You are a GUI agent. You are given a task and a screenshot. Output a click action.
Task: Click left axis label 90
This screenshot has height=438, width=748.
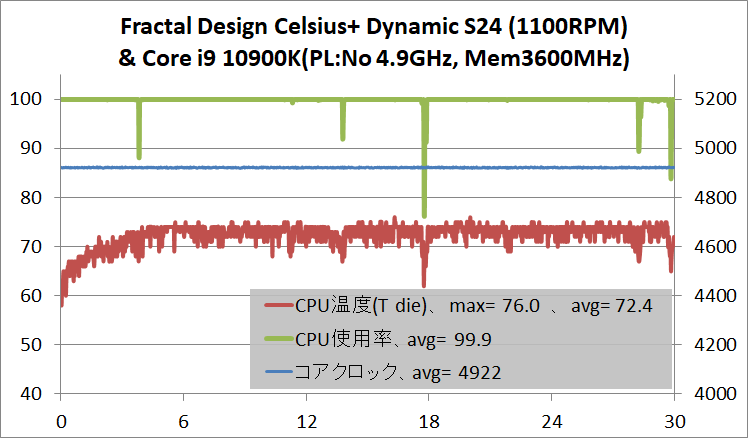tap(31, 148)
